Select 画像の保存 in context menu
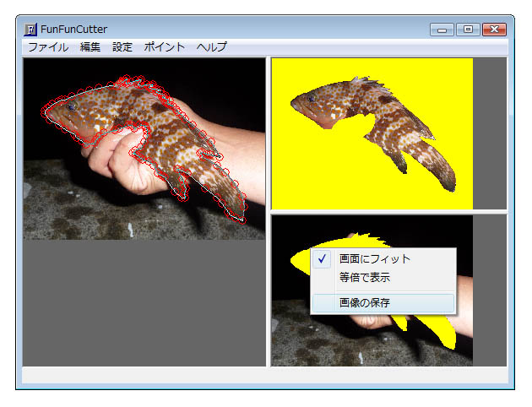 tap(383, 303)
